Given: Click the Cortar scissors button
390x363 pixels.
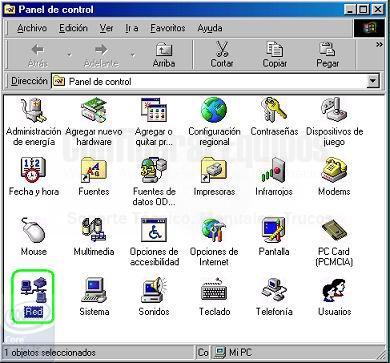Looking at the screenshot, I should tap(222, 55).
